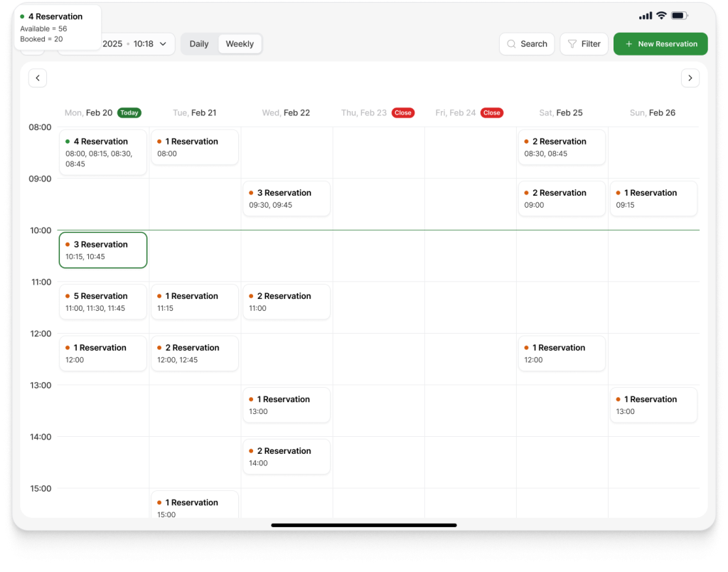Click the 10:00 time label
The width and height of the screenshot is (728, 572).
coord(41,231)
